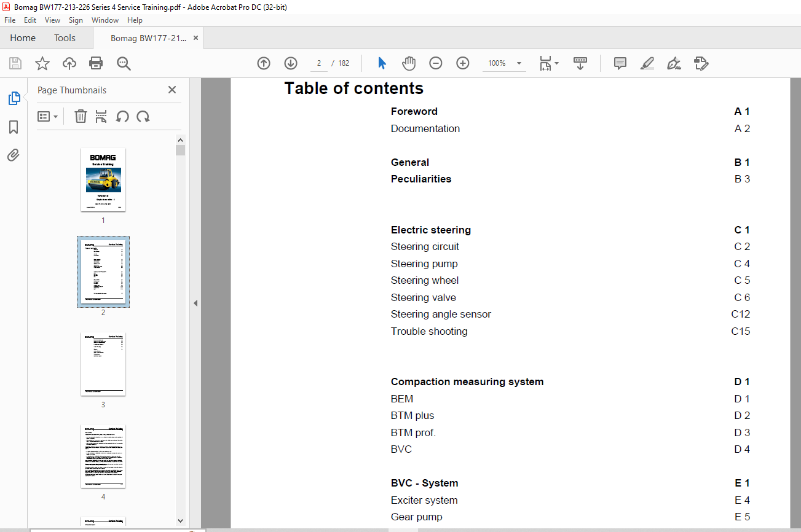Image resolution: width=801 pixels, height=532 pixels.
Task: Click the Steering valve entry
Action: pos(424,297)
